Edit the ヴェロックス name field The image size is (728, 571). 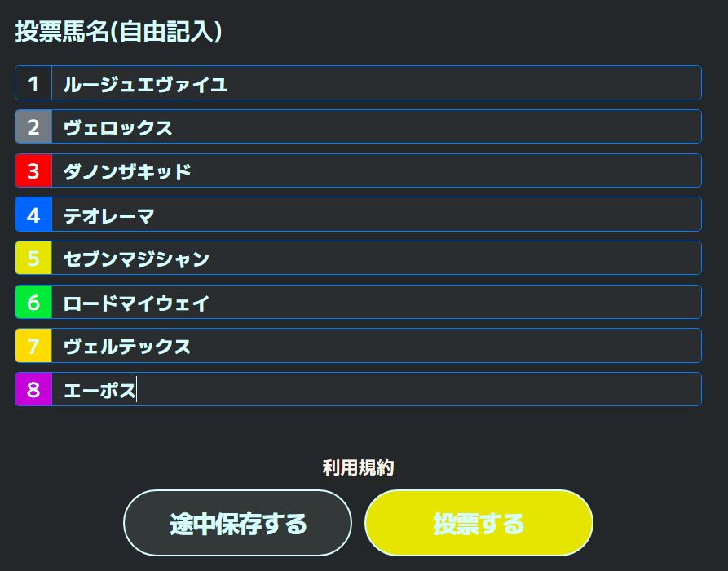click(x=375, y=127)
